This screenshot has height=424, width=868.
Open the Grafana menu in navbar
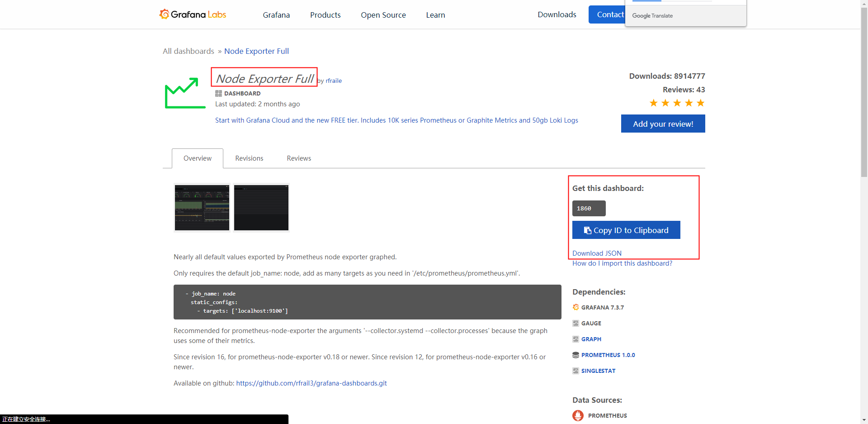(276, 15)
